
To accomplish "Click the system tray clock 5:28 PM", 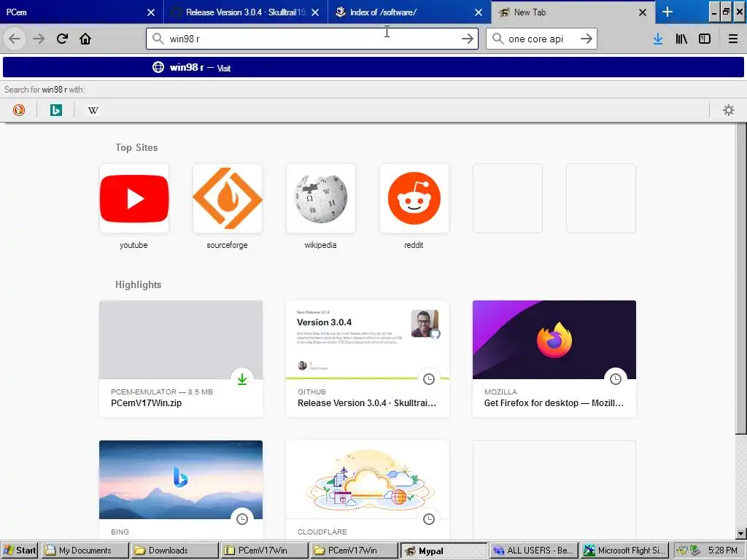I will click(x=723, y=550).
